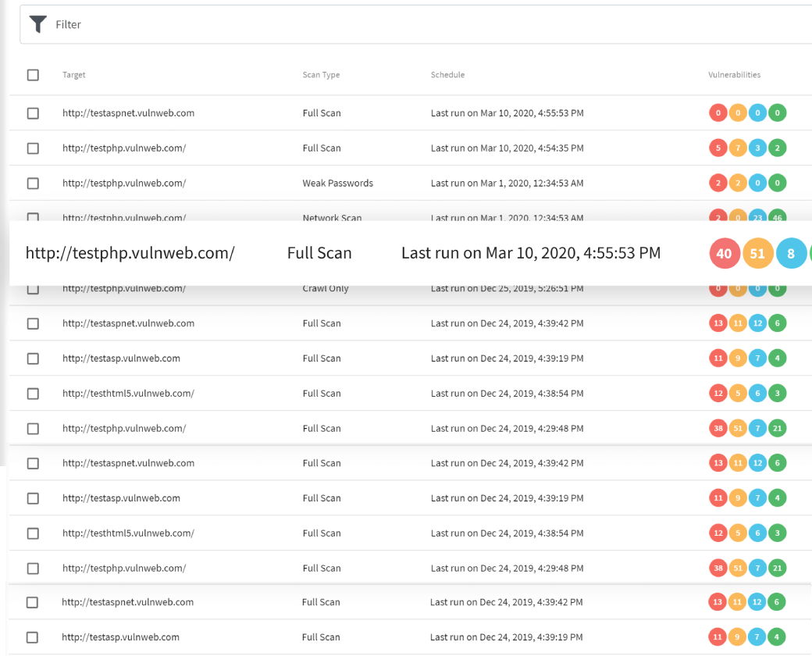Click the blue 23 badge on Network Scan row
Viewport: 812px width, 656px height.
coord(757,218)
